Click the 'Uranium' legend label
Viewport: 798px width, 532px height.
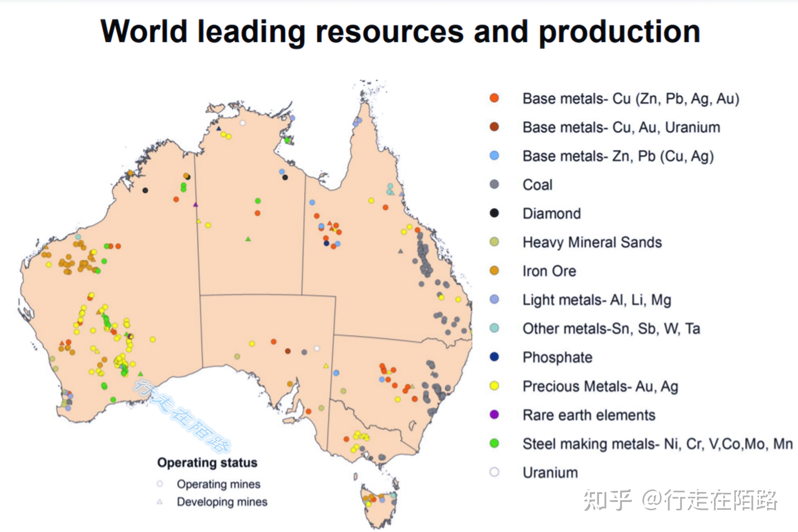tap(550, 473)
